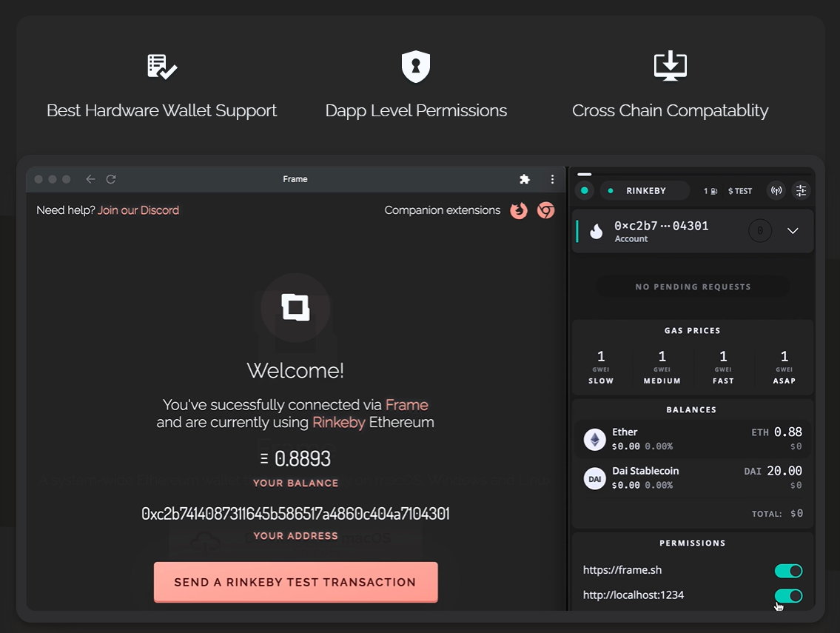
Task: Open the Join our Discord link
Action: [138, 210]
